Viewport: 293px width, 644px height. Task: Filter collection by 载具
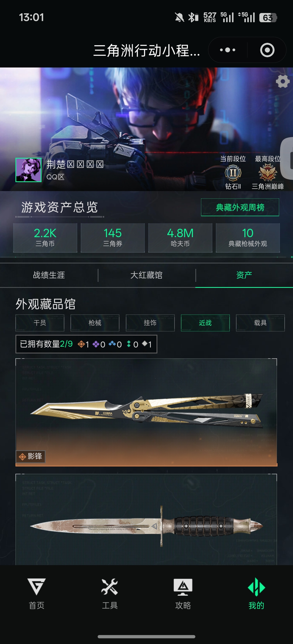pos(260,323)
